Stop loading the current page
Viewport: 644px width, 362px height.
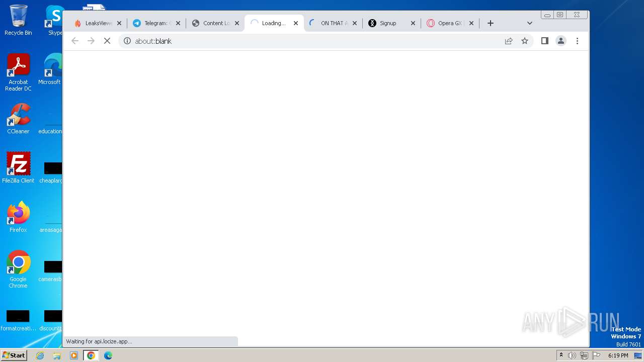[x=107, y=41]
